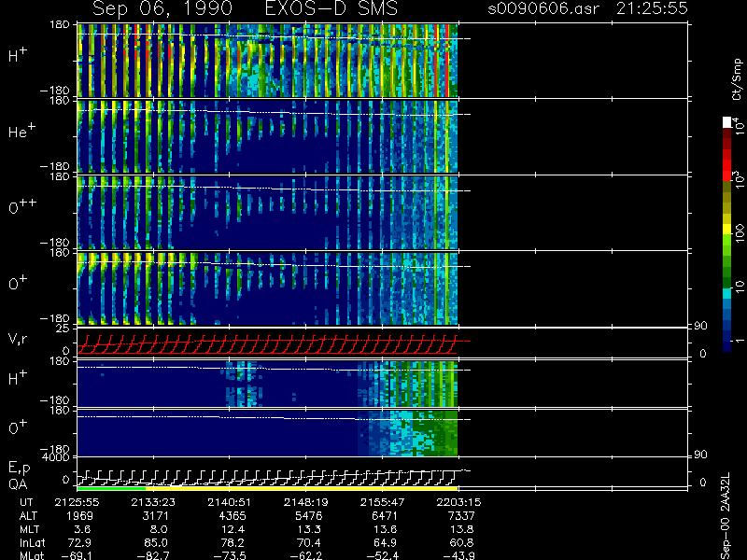Click the MLT value "3.6"

[x=82, y=529]
